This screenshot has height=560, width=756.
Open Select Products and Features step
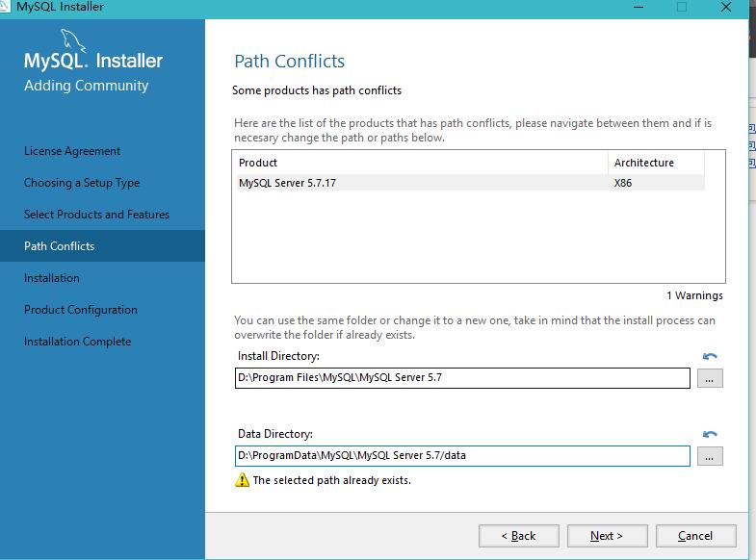[96, 215]
